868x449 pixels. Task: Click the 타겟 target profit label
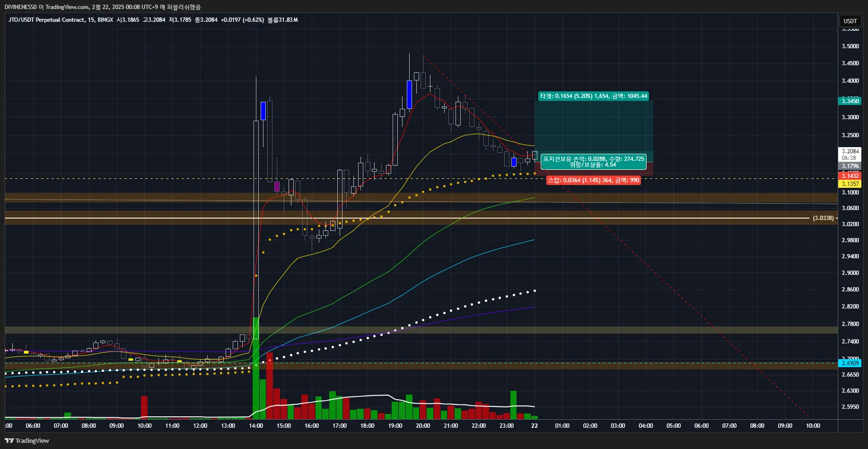coord(594,96)
